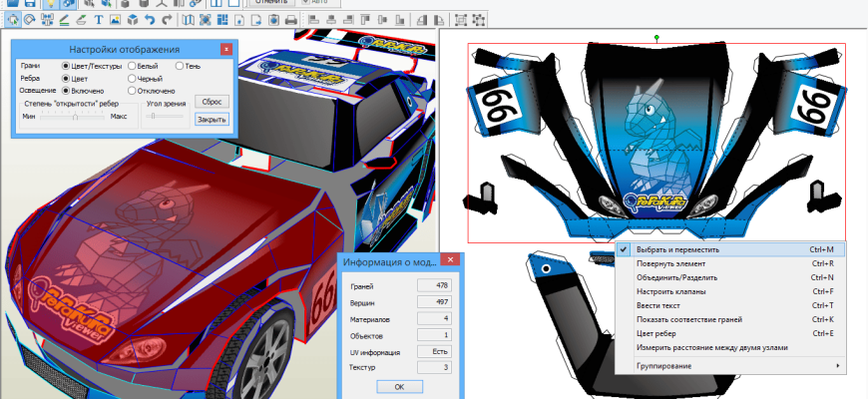Viewport: 868px width, 399px height.
Task: Pick the edge color pencil tool icon
Action: click(x=64, y=20)
